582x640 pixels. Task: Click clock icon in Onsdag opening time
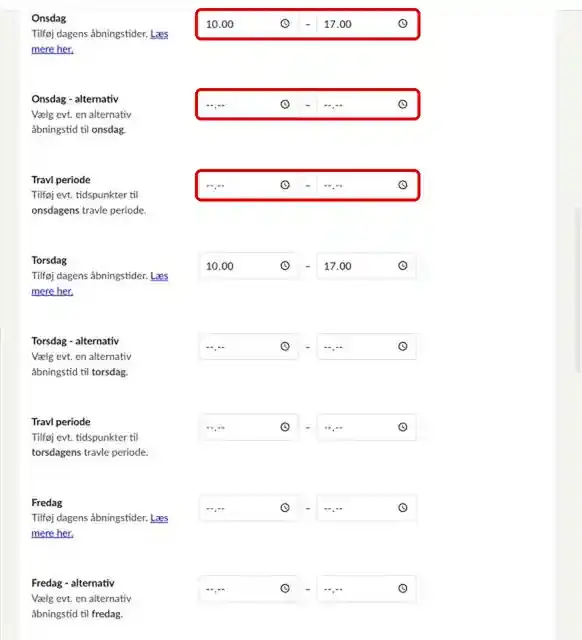(285, 24)
